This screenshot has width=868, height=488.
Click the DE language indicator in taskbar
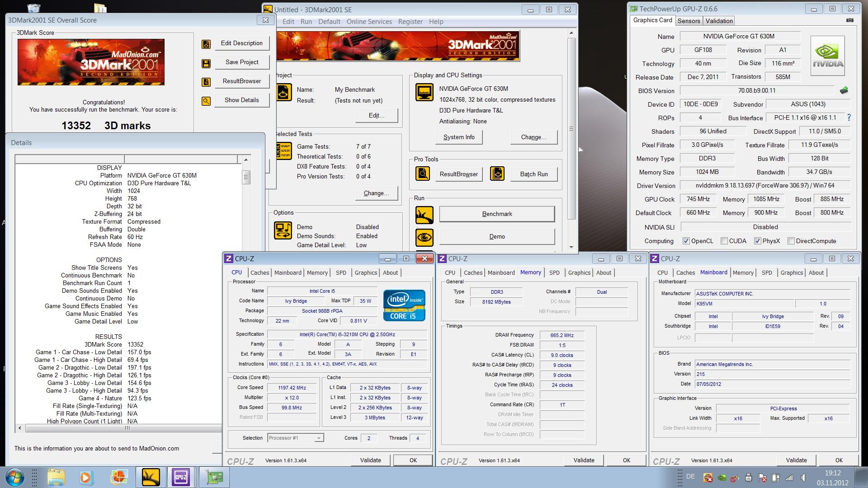[x=690, y=477]
